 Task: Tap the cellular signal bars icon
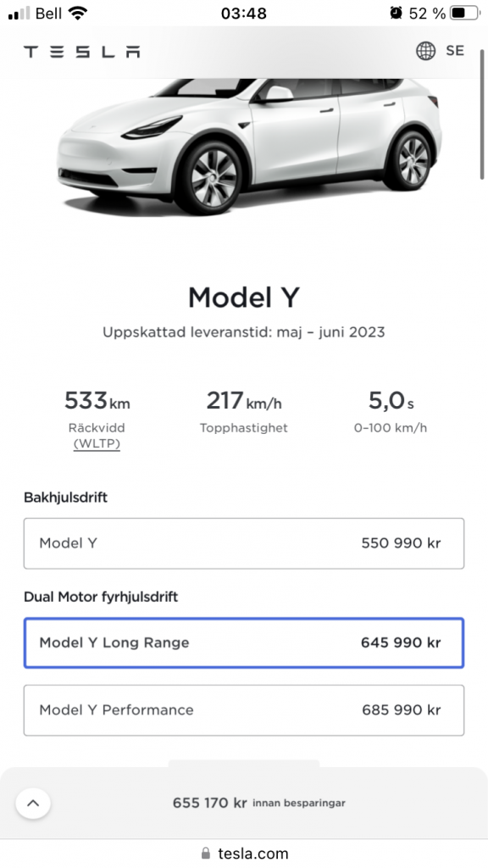pyautogui.click(x=19, y=14)
